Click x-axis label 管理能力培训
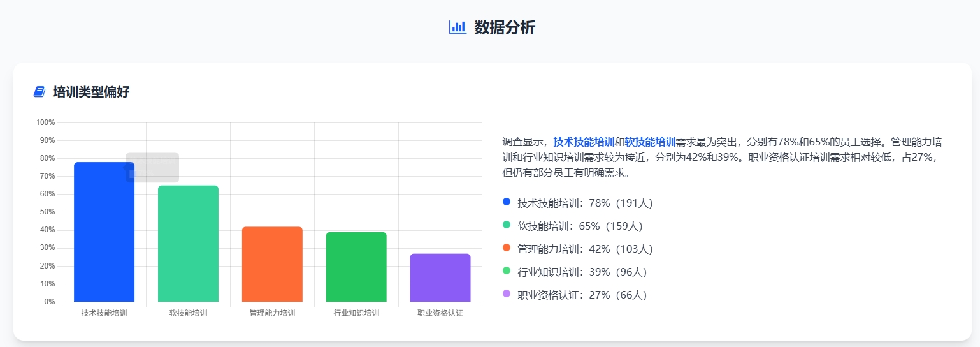 tap(272, 313)
